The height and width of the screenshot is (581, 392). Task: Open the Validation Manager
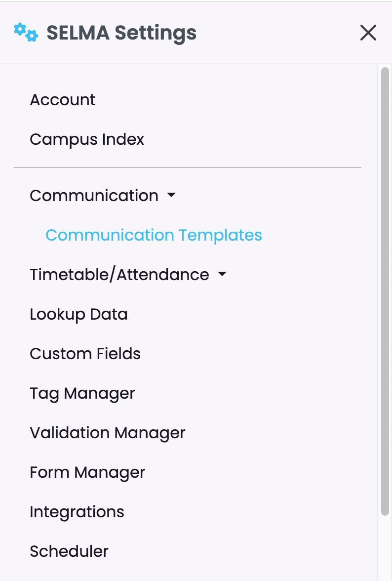tap(108, 433)
